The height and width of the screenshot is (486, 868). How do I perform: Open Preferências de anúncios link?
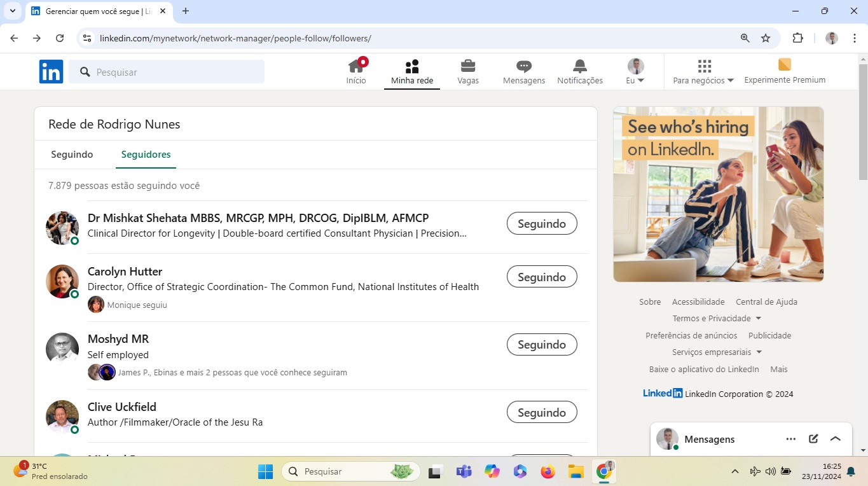click(x=691, y=336)
